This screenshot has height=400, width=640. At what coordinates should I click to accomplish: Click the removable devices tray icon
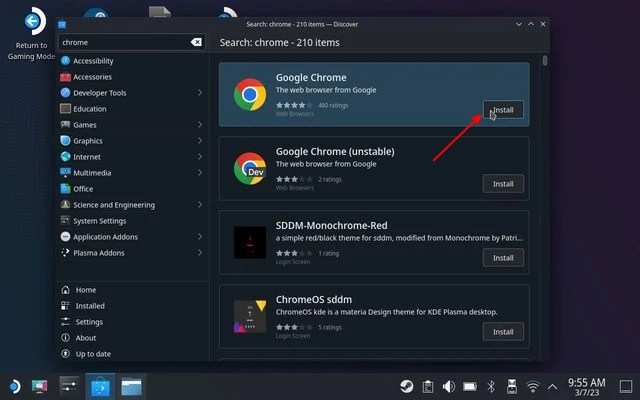tap(511, 386)
